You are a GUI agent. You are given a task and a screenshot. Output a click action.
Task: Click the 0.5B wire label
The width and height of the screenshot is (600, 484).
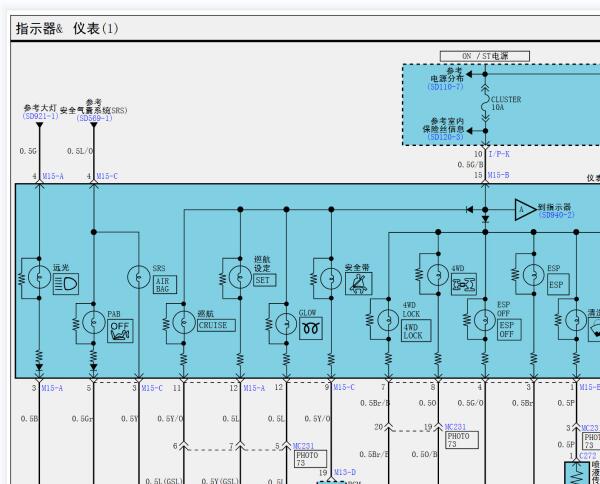tap(29, 419)
